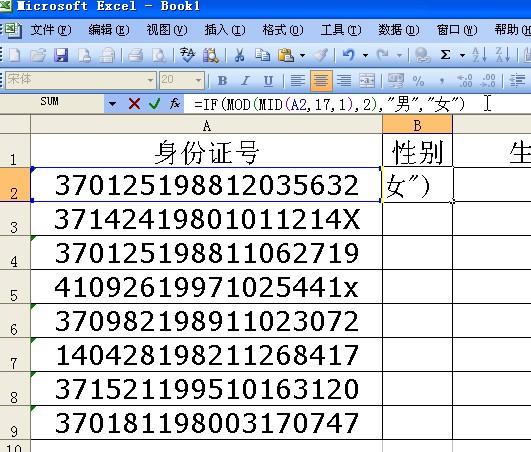
Task: Click the Insert Function fx icon
Action: 175,103
